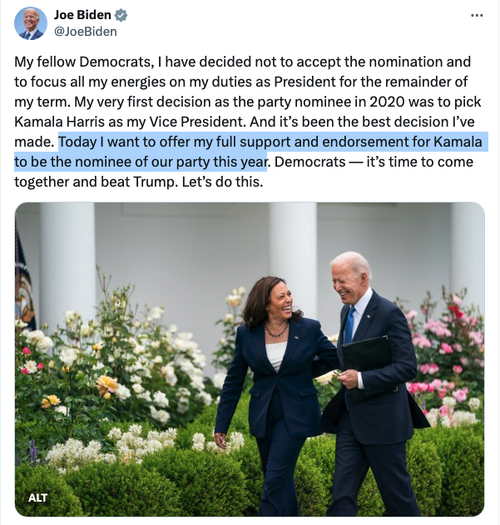Open the attached Rose Garden photo
The height and width of the screenshot is (525, 500).
click(x=250, y=359)
